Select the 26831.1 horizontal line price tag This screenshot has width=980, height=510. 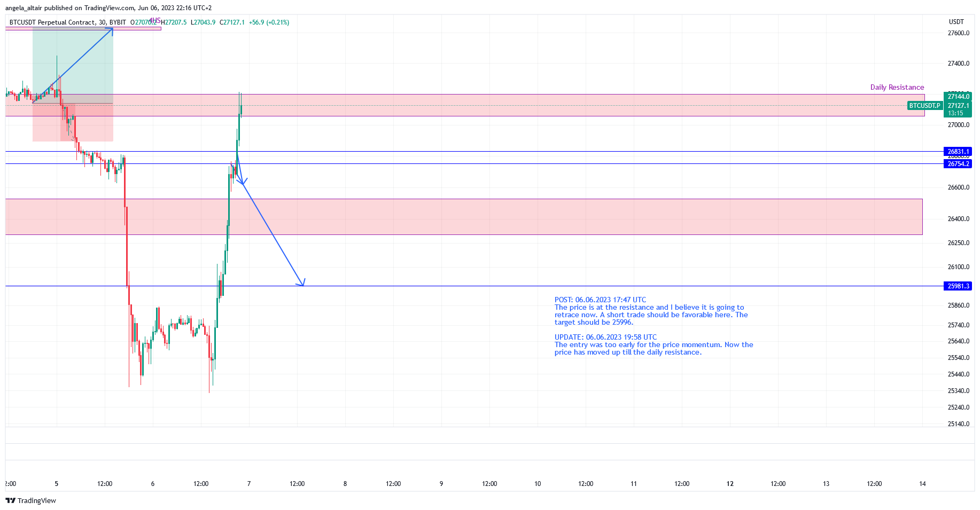click(958, 152)
